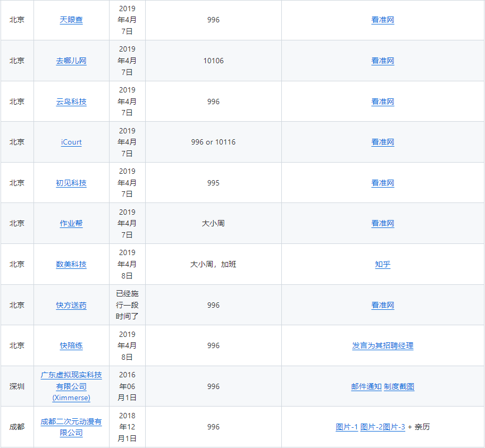Select the 996 cell in the 天眼查 row
This screenshot has width=485, height=448.
[x=213, y=20]
